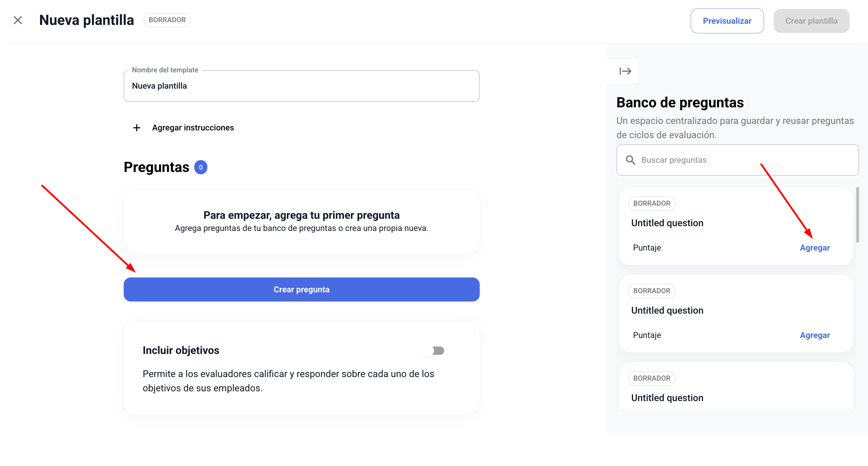Screen dimensions: 868x466
Task: Add the second Untitled question via Agregar
Action: [814, 335]
